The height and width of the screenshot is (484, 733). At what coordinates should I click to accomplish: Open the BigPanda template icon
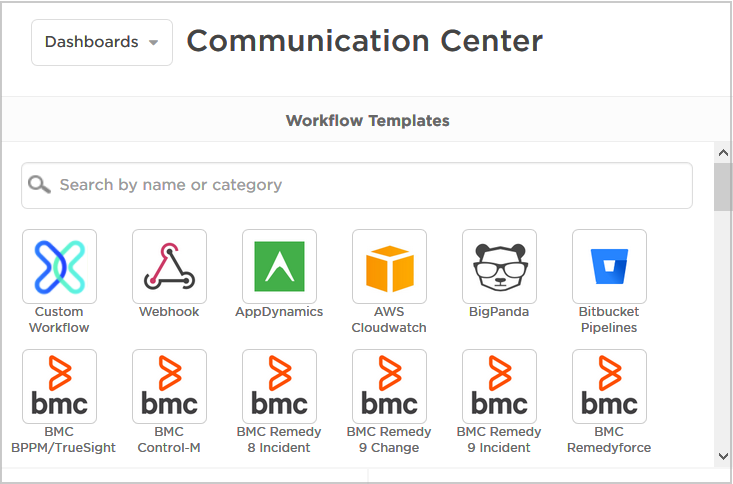[499, 267]
